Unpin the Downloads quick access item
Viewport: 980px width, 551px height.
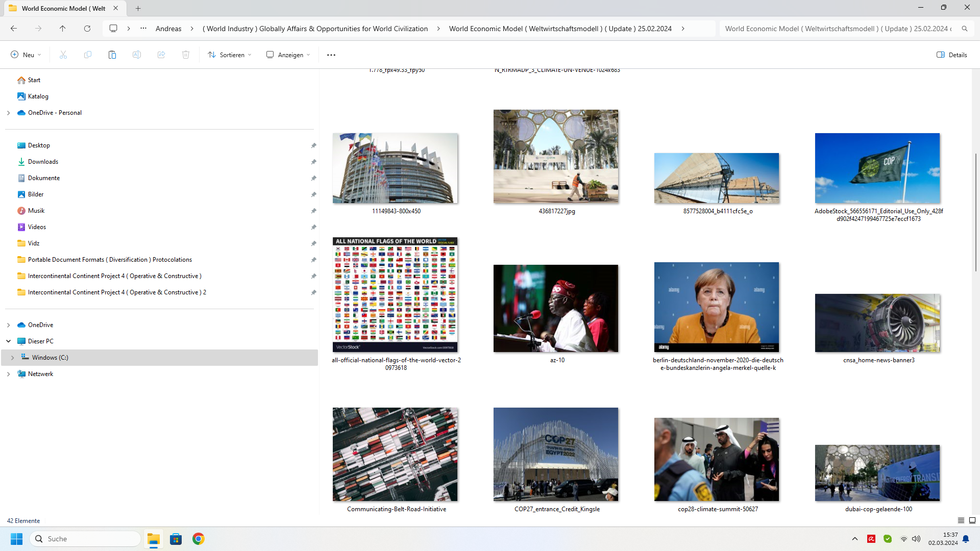[313, 162]
